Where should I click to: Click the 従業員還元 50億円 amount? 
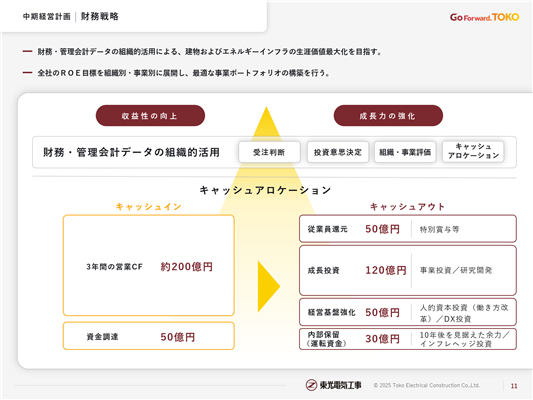coord(382,229)
